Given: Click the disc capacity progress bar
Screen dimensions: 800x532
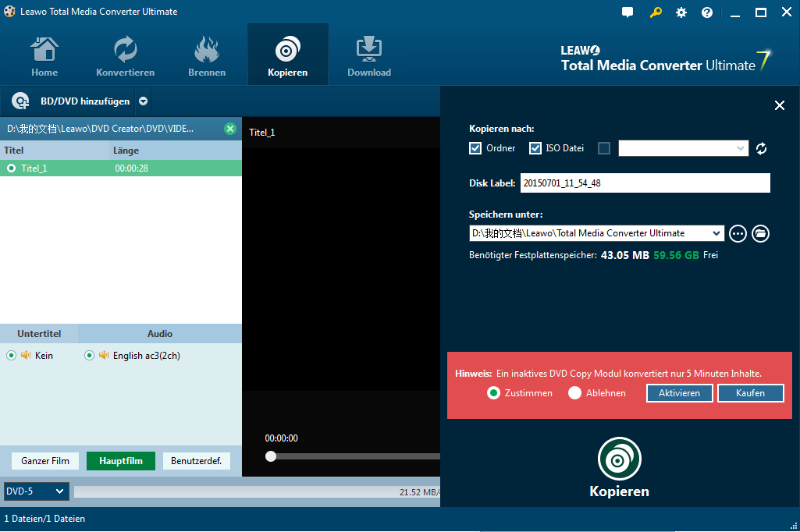Looking at the screenshot, I should click(257, 491).
